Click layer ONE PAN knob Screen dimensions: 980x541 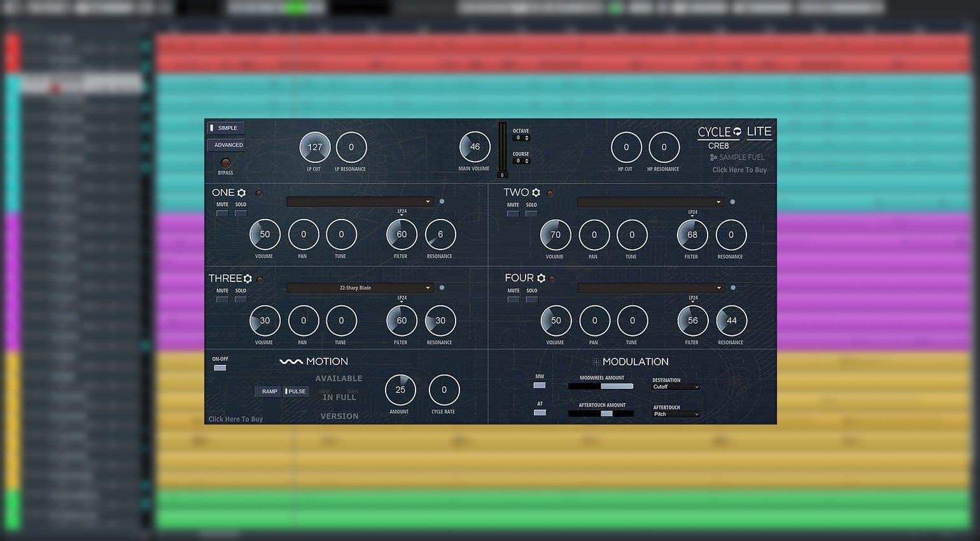click(304, 234)
